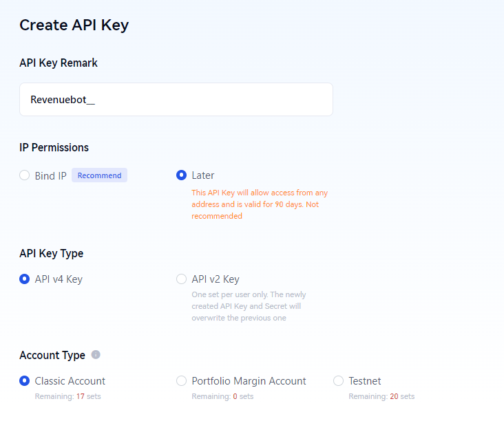Screen dimensions: 504x421
Task: Open the Account Type info tooltip icon
Action: tap(96, 354)
